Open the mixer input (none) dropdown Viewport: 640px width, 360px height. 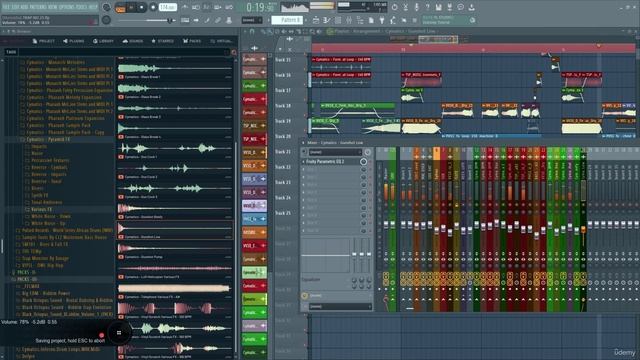(335, 152)
